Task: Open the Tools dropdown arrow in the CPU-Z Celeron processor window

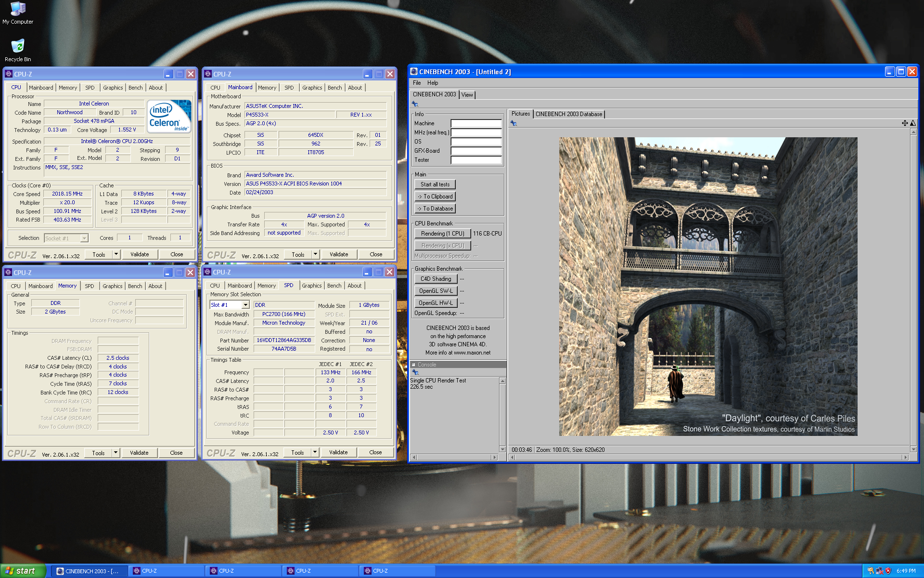Action: click(x=116, y=254)
